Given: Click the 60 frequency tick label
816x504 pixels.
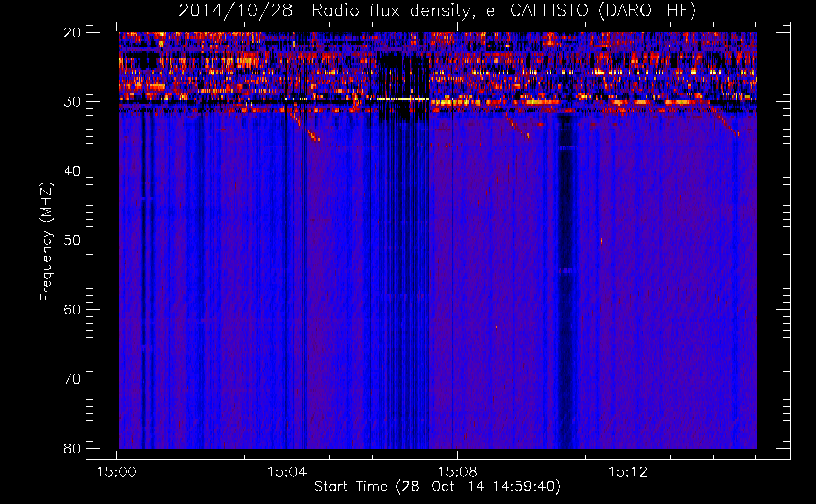Looking at the screenshot, I should [72, 309].
